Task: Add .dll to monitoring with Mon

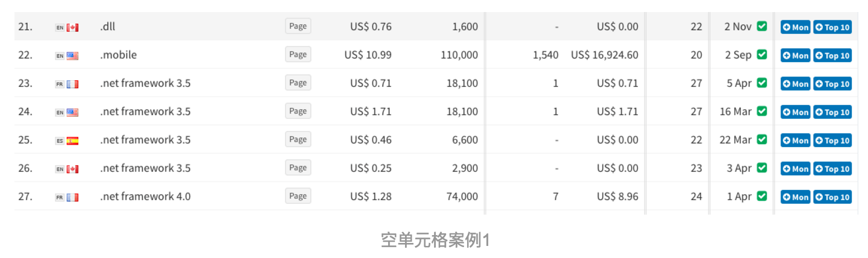Action: click(795, 27)
